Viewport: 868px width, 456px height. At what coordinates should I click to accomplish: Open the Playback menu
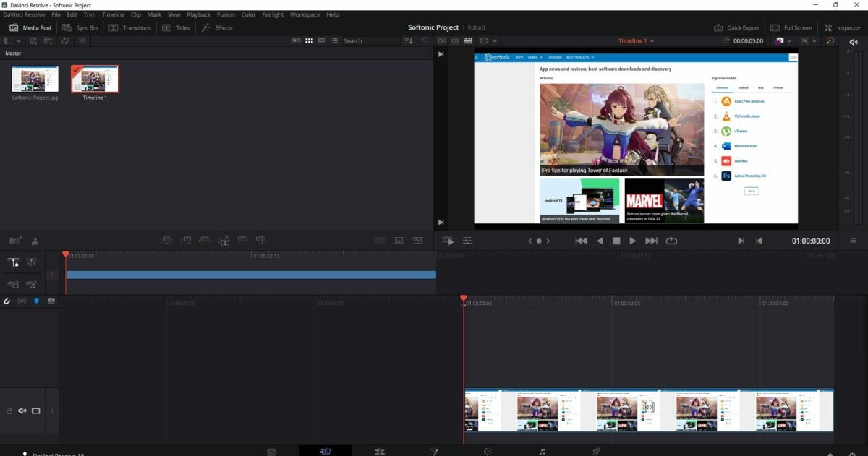click(x=199, y=14)
